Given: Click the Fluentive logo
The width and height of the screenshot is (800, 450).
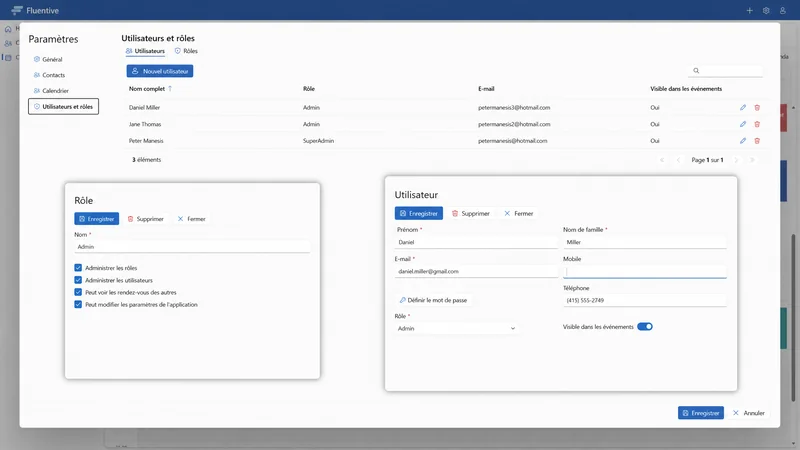Looking at the screenshot, I should click(x=35, y=10).
